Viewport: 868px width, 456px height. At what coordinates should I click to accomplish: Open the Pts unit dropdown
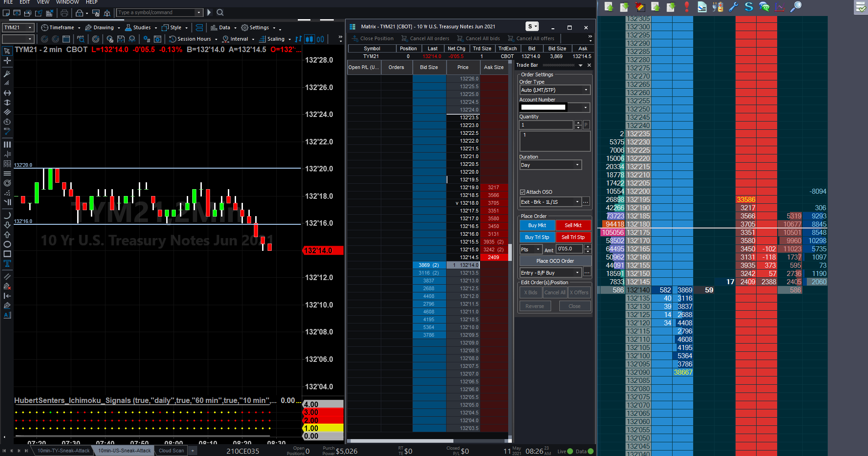[531, 249]
